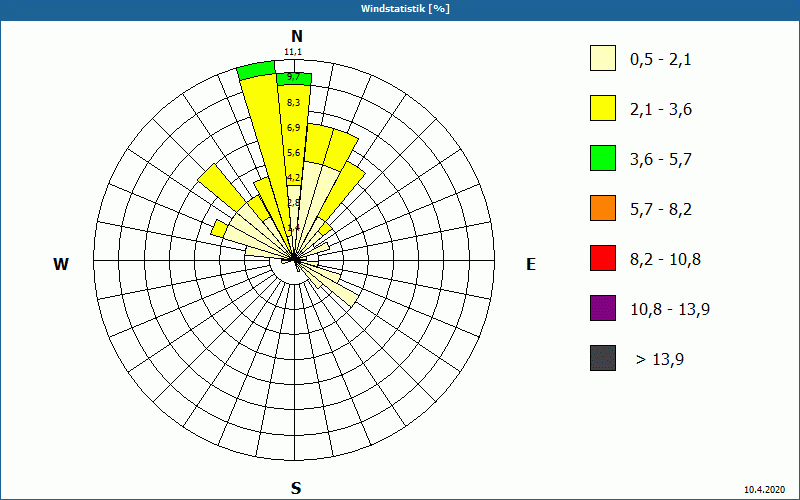Screen dimensions: 800x500
Task: Click the purple 10,8 - 13,9 legend swatch
Action: [603, 308]
